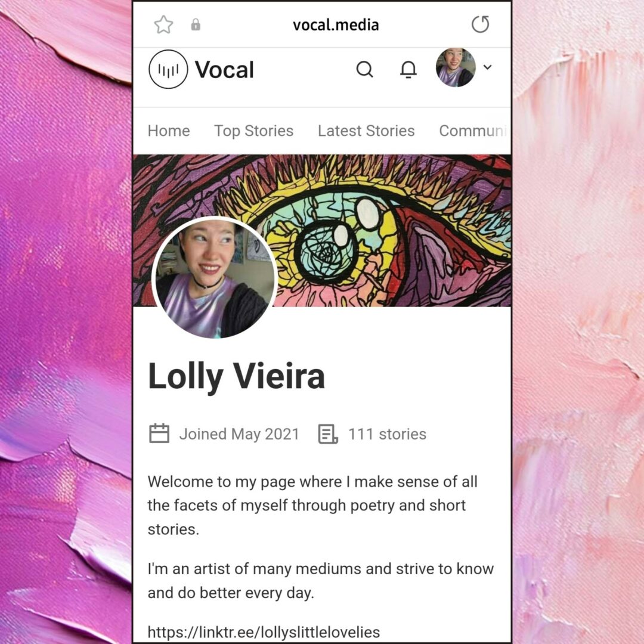Tap the padlock security icon
Viewport: 644px width, 644px height.
196,24
